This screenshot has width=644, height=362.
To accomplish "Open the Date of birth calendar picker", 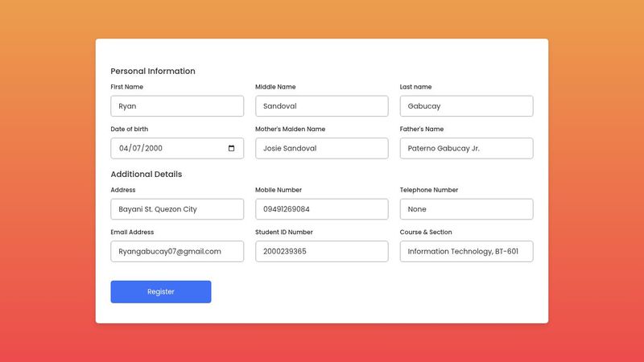I will point(232,148).
